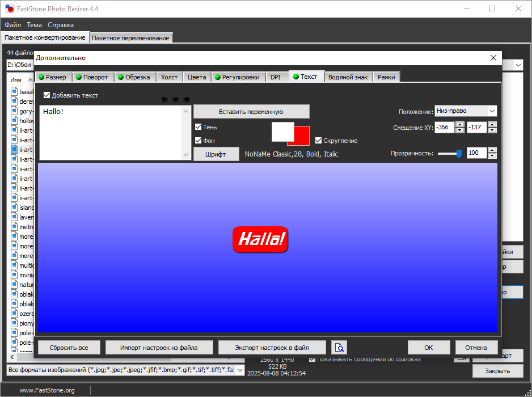Toggle the Тень checkbox
This screenshot has width=532, height=397.
pos(198,127)
